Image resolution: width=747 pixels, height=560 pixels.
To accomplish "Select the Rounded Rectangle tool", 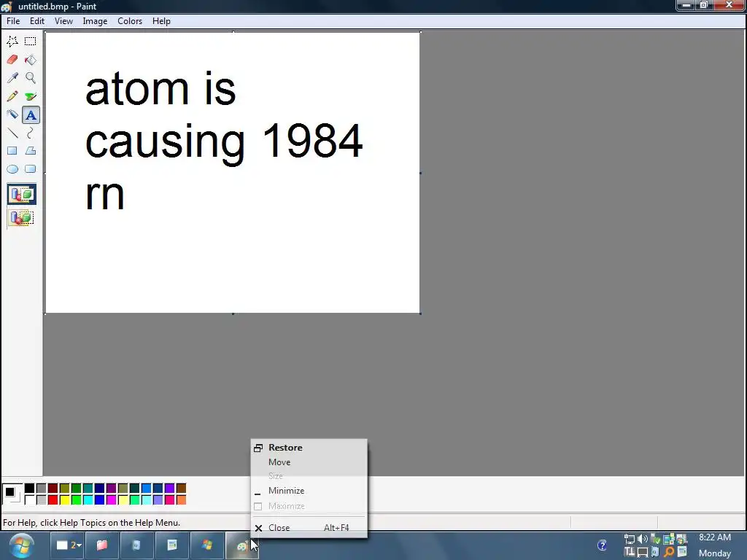I will 31,169.
